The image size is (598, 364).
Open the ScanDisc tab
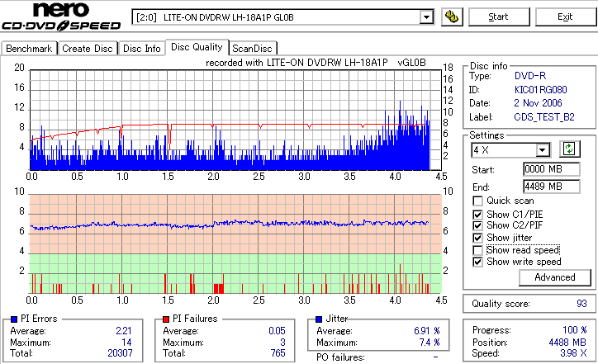tap(252, 49)
